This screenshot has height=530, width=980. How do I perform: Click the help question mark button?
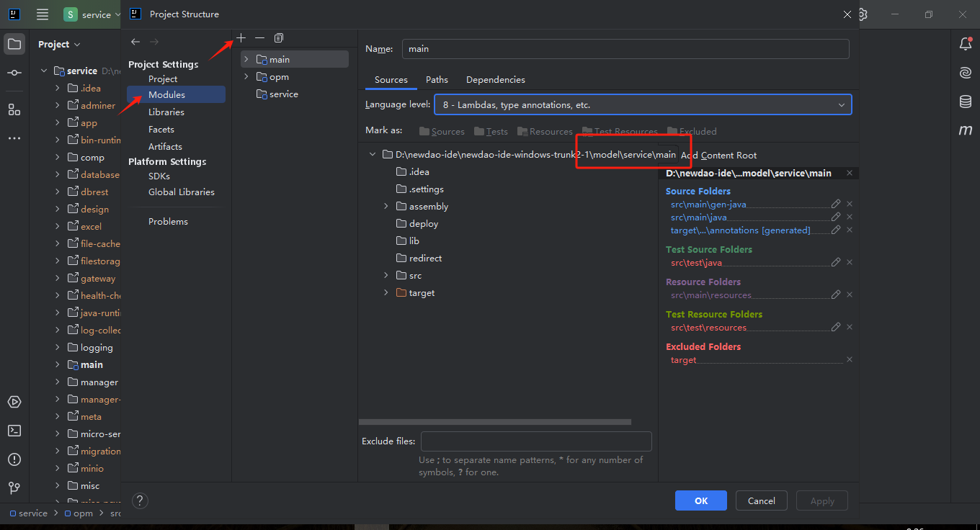[141, 500]
